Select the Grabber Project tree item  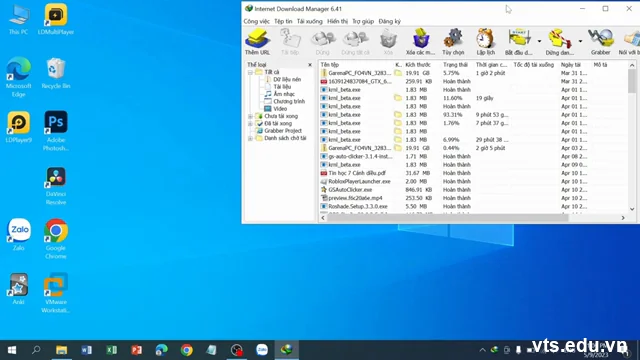coord(283,131)
